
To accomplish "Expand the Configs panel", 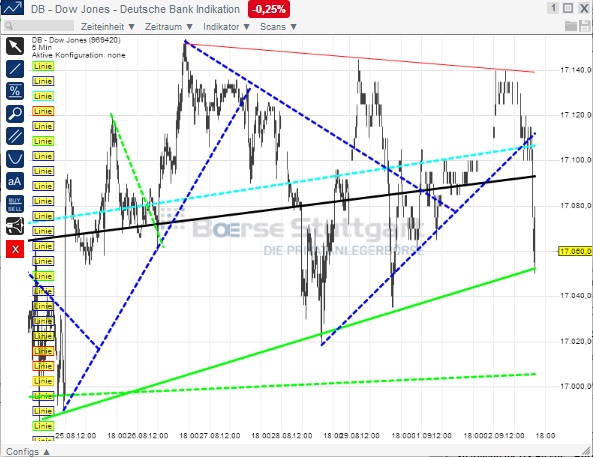I will (28, 452).
